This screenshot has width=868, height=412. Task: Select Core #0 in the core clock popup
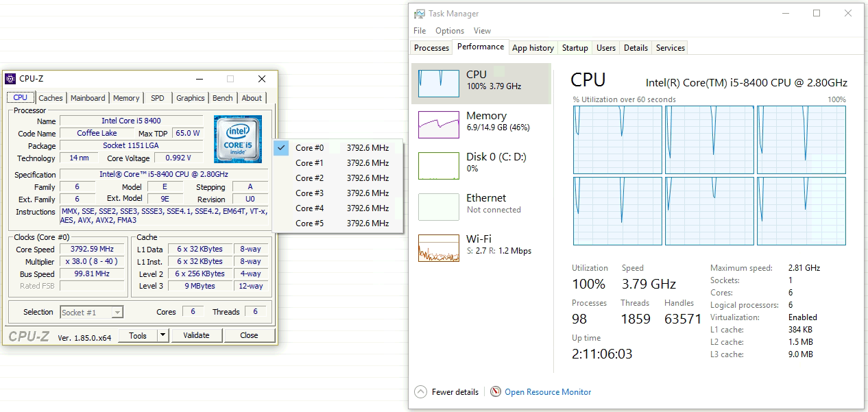pyautogui.click(x=338, y=148)
